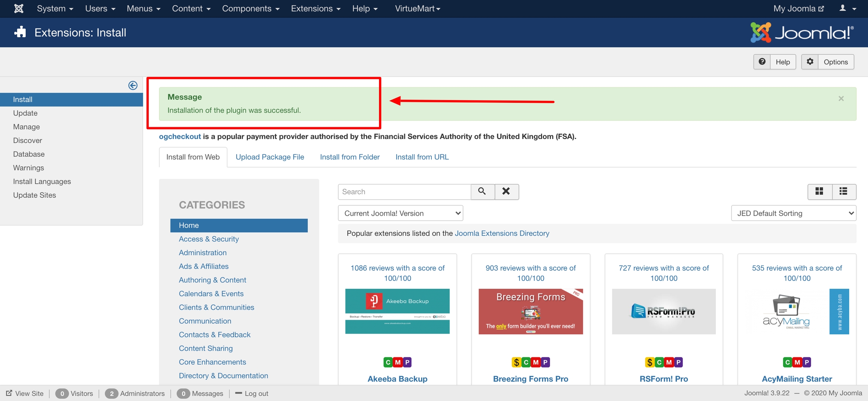The width and height of the screenshot is (868, 401).
Task: Switch to Upload Package File tab
Action: [270, 157]
